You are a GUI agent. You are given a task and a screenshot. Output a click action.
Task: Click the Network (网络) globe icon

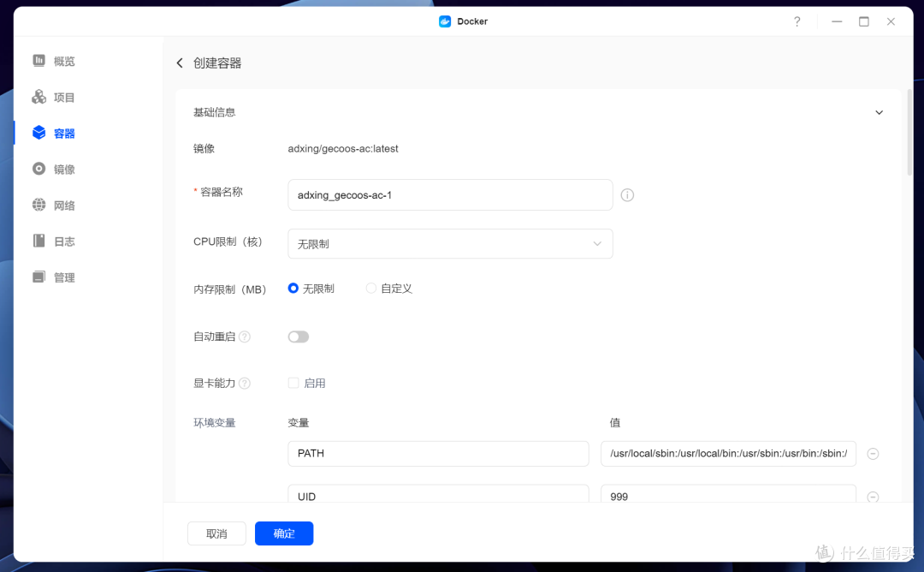pyautogui.click(x=38, y=205)
